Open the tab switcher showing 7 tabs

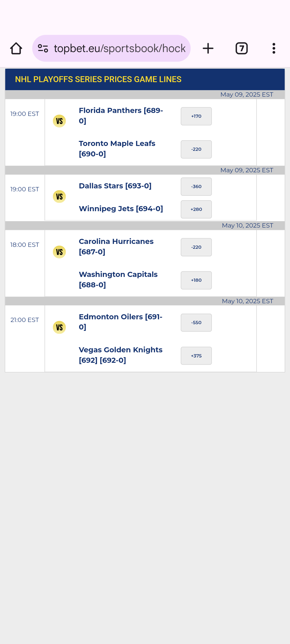click(x=241, y=49)
